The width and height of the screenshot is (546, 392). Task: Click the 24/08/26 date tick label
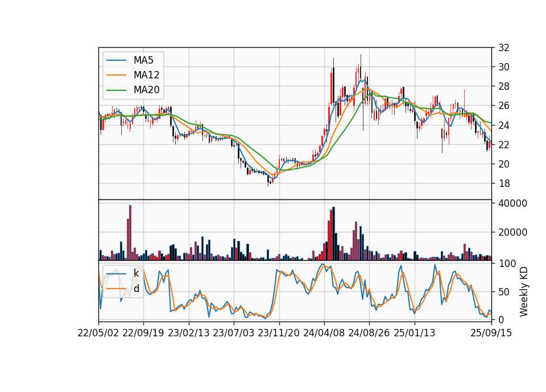[369, 333]
